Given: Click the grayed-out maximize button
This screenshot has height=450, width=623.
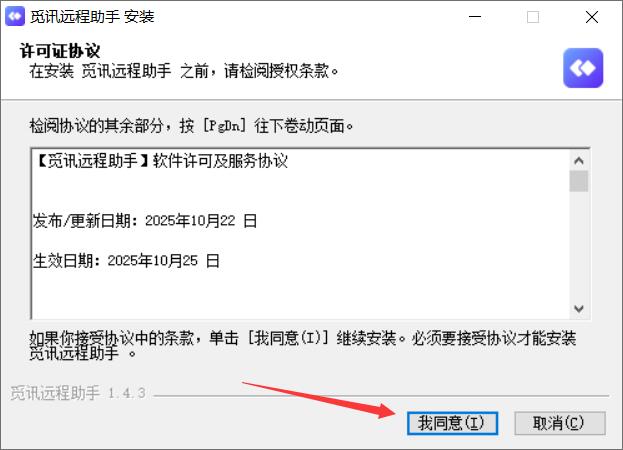Looking at the screenshot, I should pos(533,17).
